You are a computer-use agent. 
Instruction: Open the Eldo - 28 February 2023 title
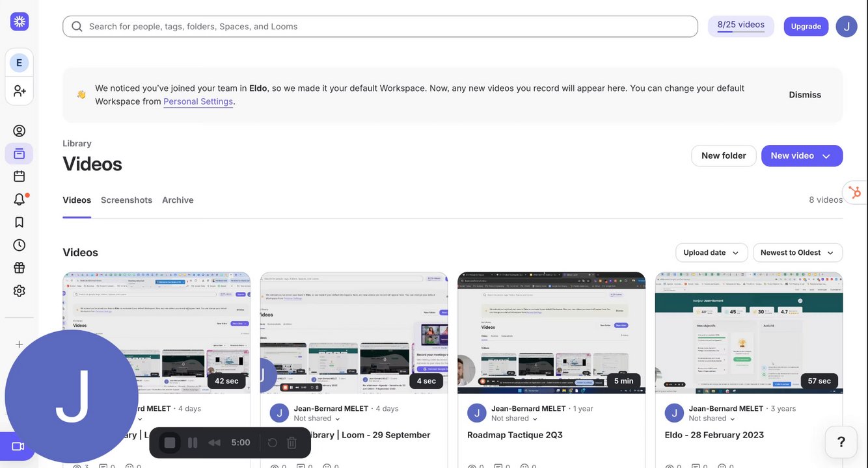coord(714,435)
